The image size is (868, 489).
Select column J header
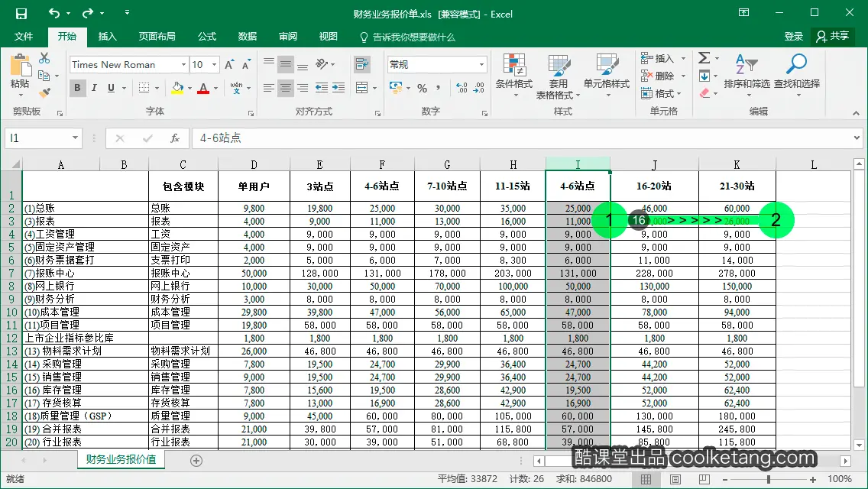coord(654,164)
